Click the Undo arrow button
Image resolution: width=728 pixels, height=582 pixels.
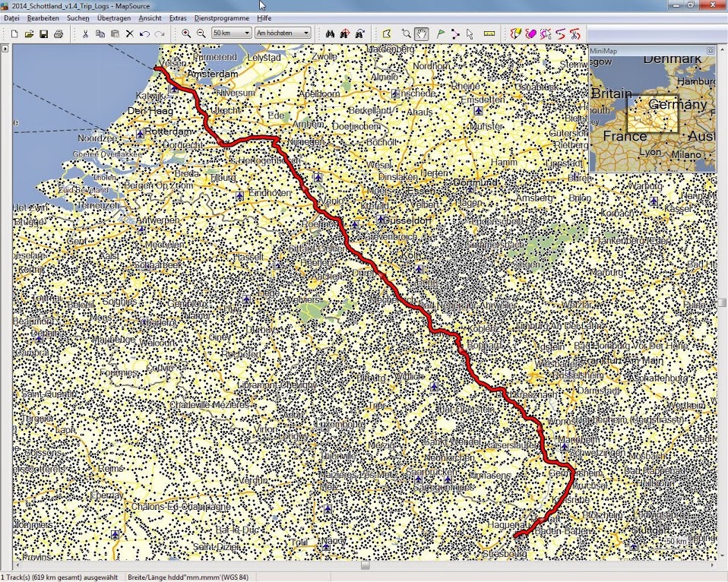click(x=144, y=33)
